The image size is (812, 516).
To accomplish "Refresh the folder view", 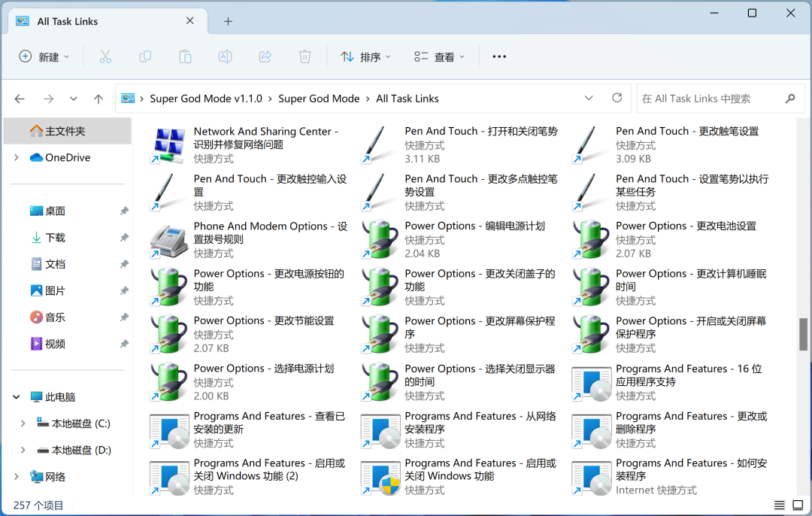I will click(x=617, y=98).
